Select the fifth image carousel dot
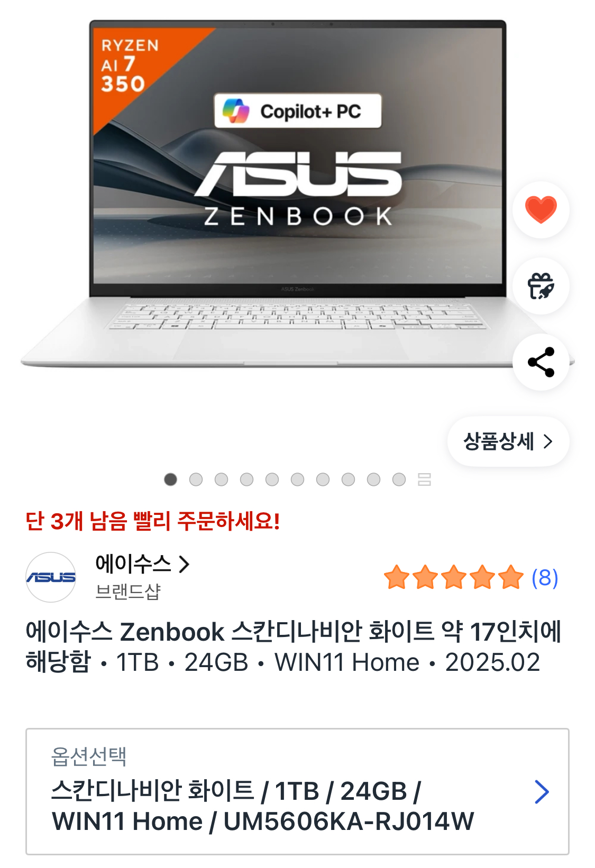595x868 pixels. [x=272, y=479]
